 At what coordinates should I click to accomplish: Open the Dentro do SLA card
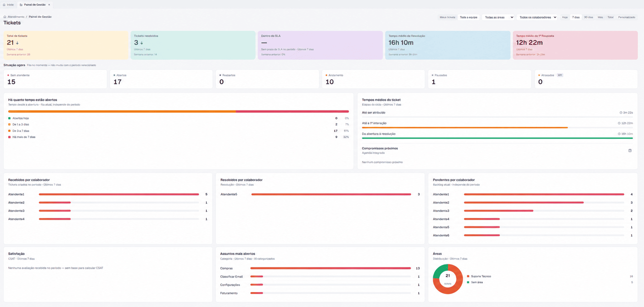click(320, 45)
